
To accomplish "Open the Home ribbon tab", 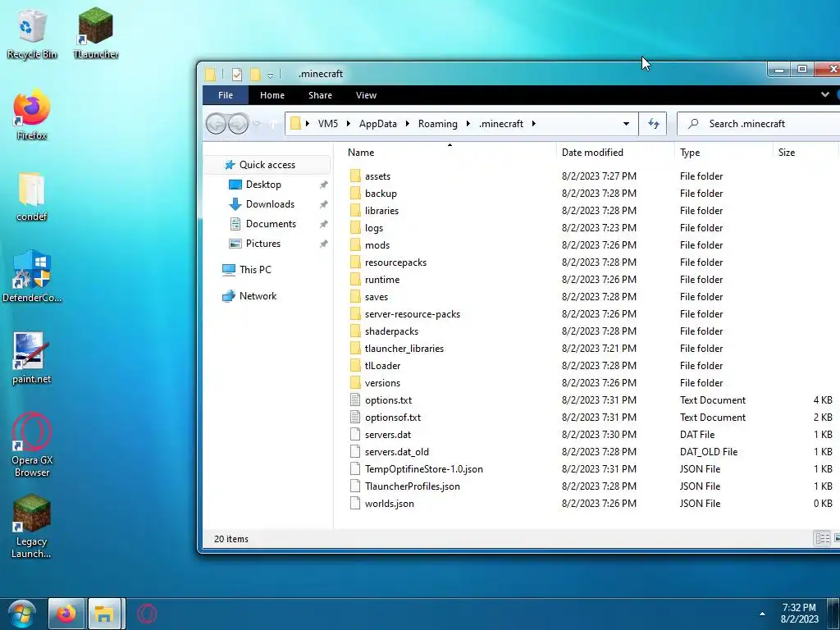I will (272, 95).
